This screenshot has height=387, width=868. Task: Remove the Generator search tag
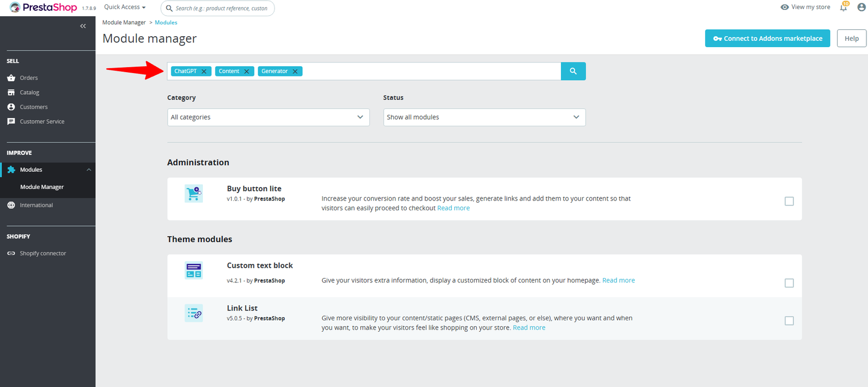coord(295,72)
